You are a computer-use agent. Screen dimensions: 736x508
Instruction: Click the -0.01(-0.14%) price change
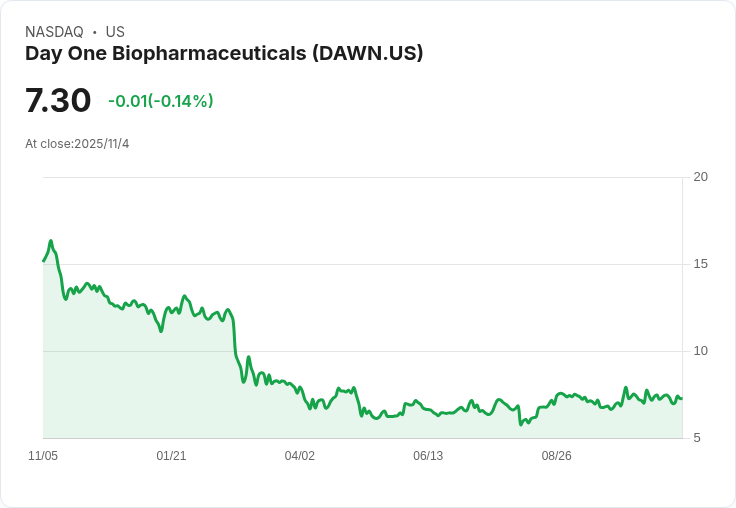coord(160,101)
